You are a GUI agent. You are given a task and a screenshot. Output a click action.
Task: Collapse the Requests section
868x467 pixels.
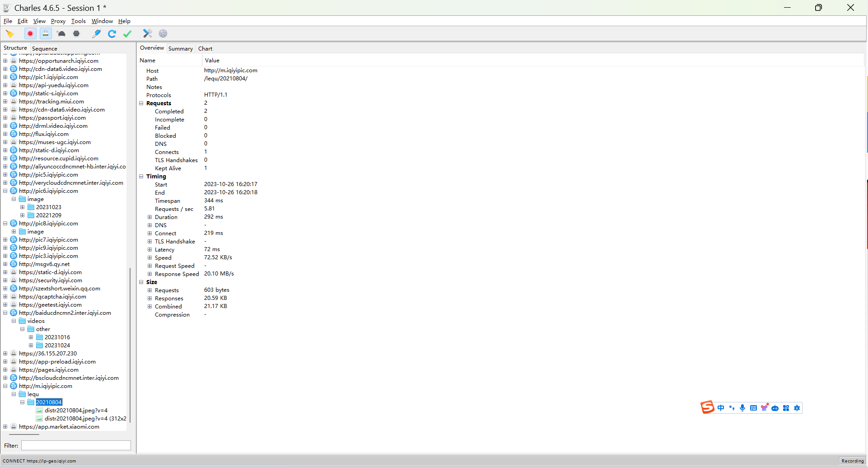[141, 103]
